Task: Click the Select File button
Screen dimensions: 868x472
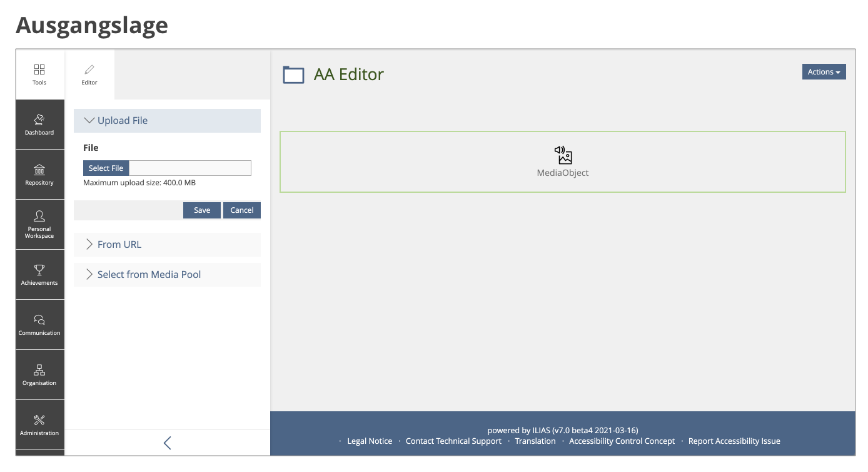Action: [106, 168]
